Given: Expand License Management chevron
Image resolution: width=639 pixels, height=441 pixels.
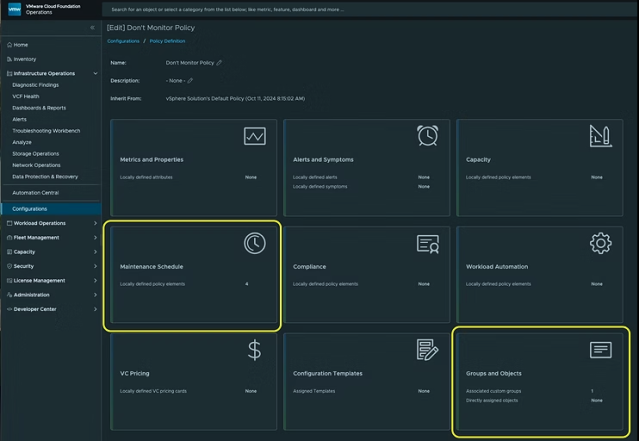Looking at the screenshot, I should tap(95, 280).
